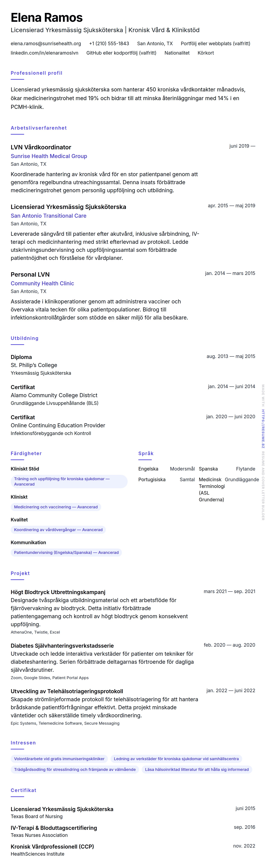Click the Patientundervisning (Engelska/Spanska) skill tag
The width and height of the screenshot is (266, 868).
66,552
